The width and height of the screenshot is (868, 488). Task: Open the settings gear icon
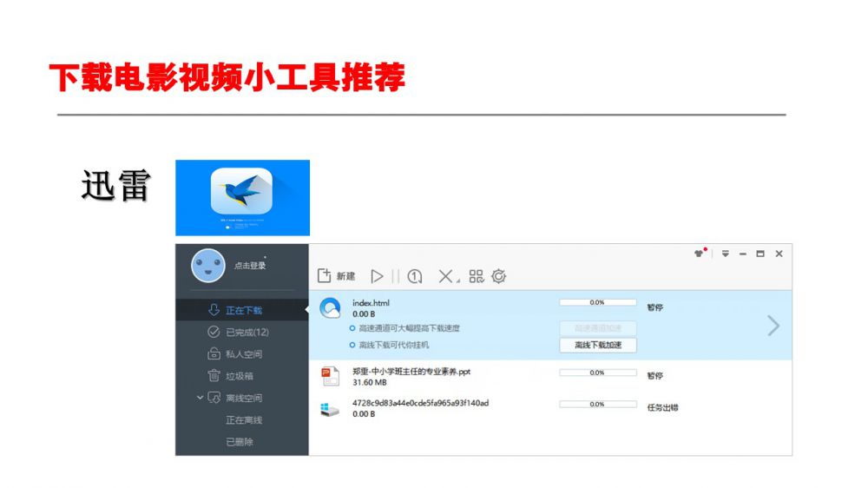[498, 276]
